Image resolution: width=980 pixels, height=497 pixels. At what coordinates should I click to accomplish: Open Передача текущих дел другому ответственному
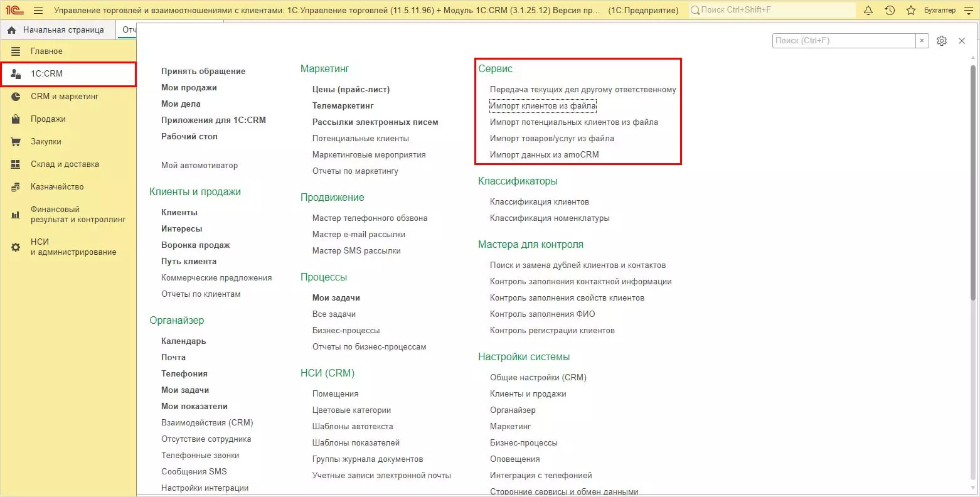tap(583, 90)
